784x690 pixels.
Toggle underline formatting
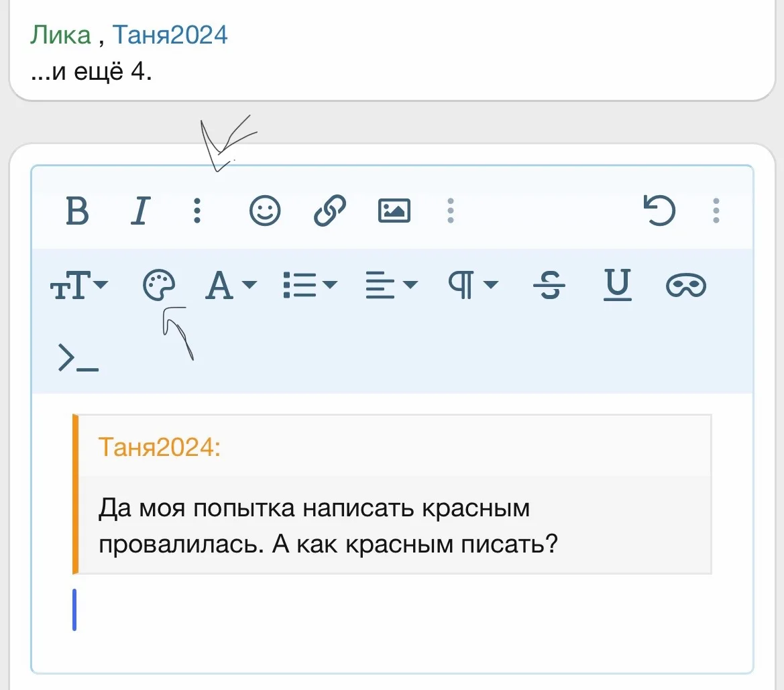tap(618, 286)
